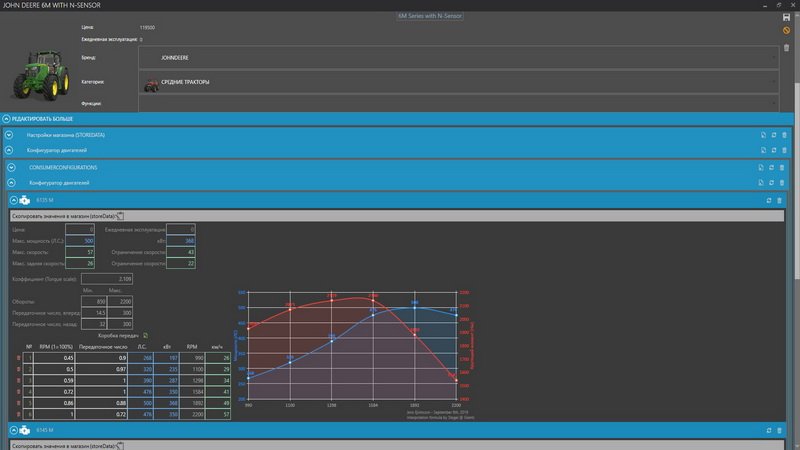Collapse engine configurator section beneath StoreData
The height and width of the screenshot is (450, 800).
point(9,151)
